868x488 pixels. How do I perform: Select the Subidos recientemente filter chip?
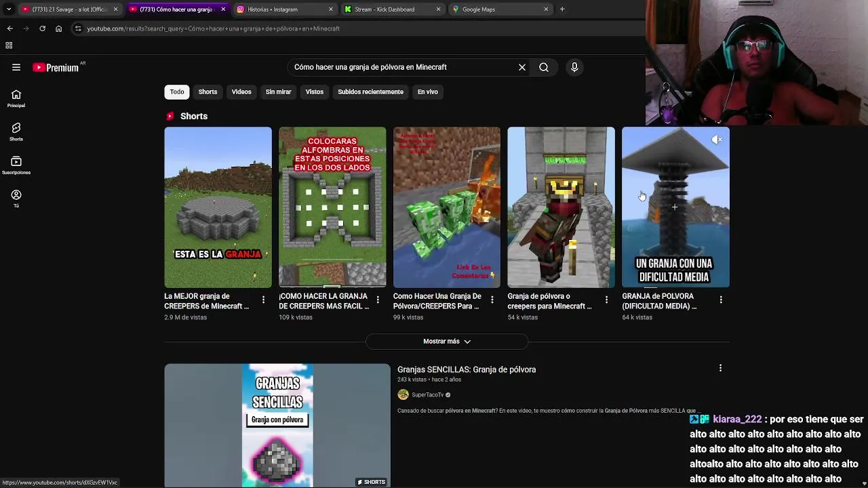tap(370, 91)
